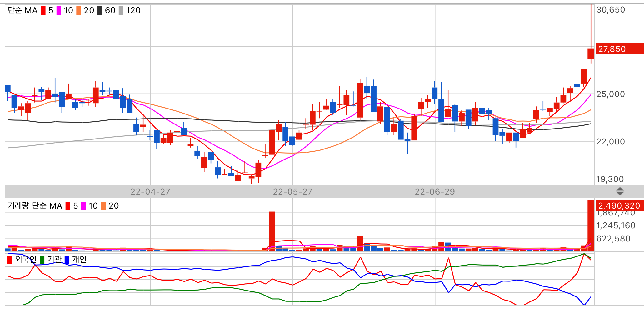Click the 22,000 price axis label
Screen dimensions: 644x309
coord(611,142)
